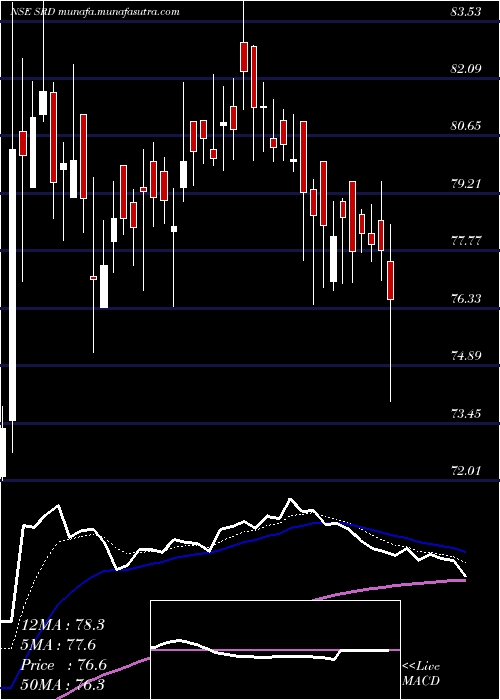The width and height of the screenshot is (500, 700).
Task: Click the Price : 76.6 legend value
Action: point(64,665)
